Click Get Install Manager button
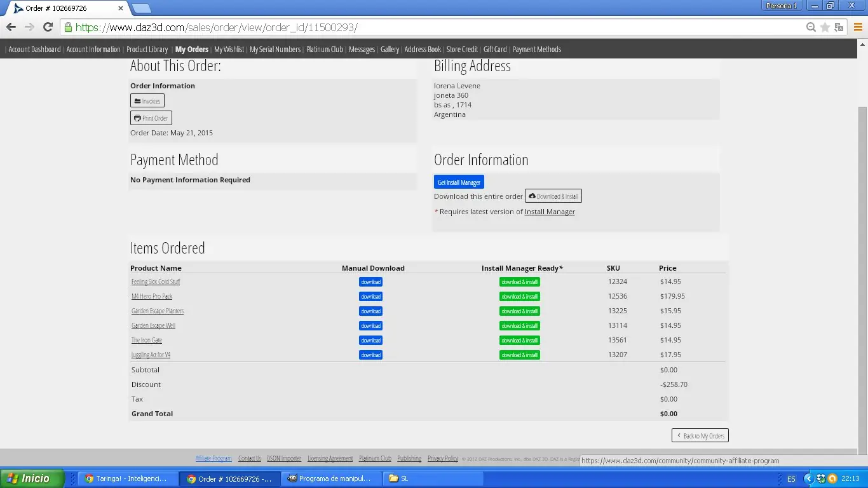The width and height of the screenshot is (868, 488). click(x=459, y=182)
